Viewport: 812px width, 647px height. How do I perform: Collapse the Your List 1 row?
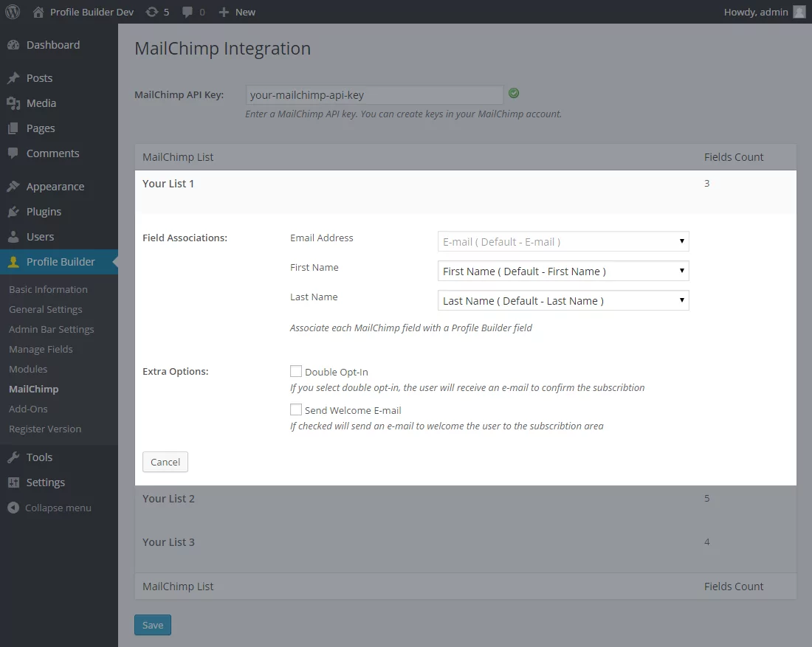point(465,192)
